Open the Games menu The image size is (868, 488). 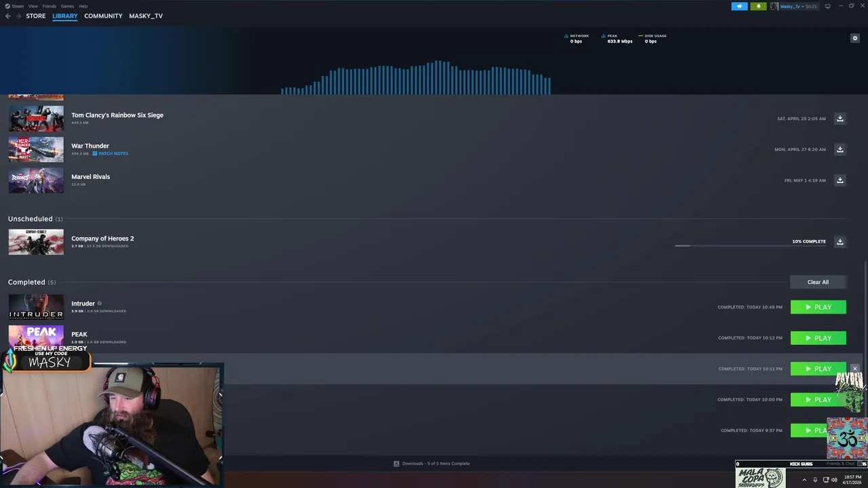tap(67, 6)
